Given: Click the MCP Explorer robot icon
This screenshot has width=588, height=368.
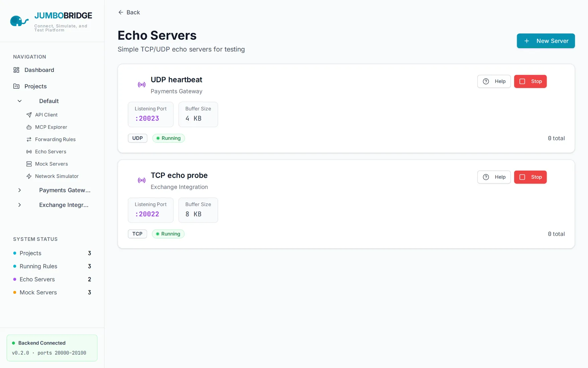Looking at the screenshot, I should 29,127.
